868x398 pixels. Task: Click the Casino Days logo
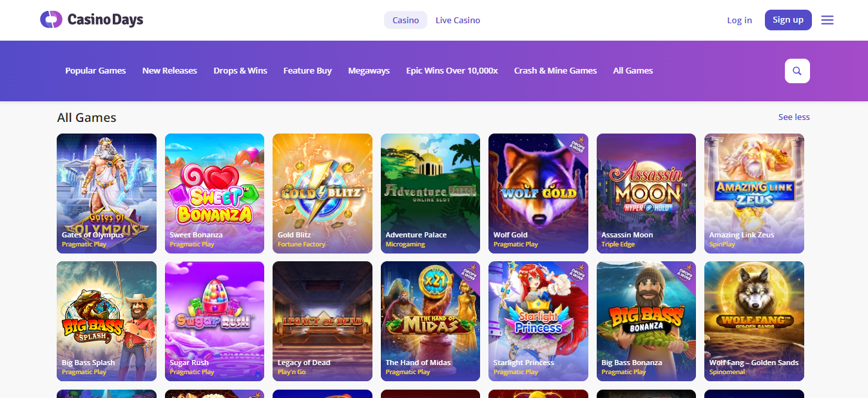pyautogui.click(x=92, y=20)
